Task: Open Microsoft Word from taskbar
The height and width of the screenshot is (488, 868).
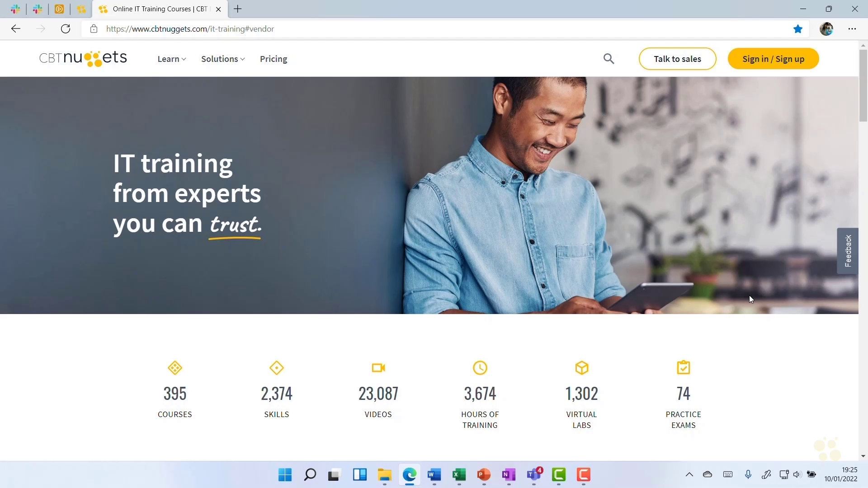Action: [434, 475]
